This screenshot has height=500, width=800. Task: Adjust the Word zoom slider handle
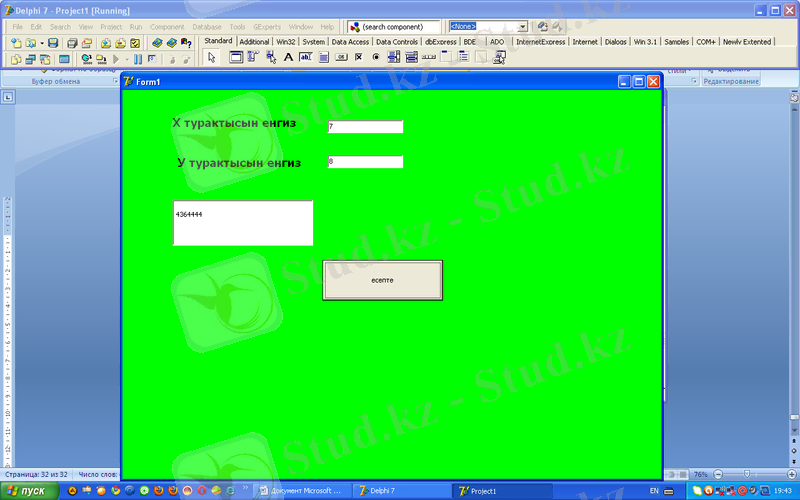pyautogui.click(x=747, y=474)
